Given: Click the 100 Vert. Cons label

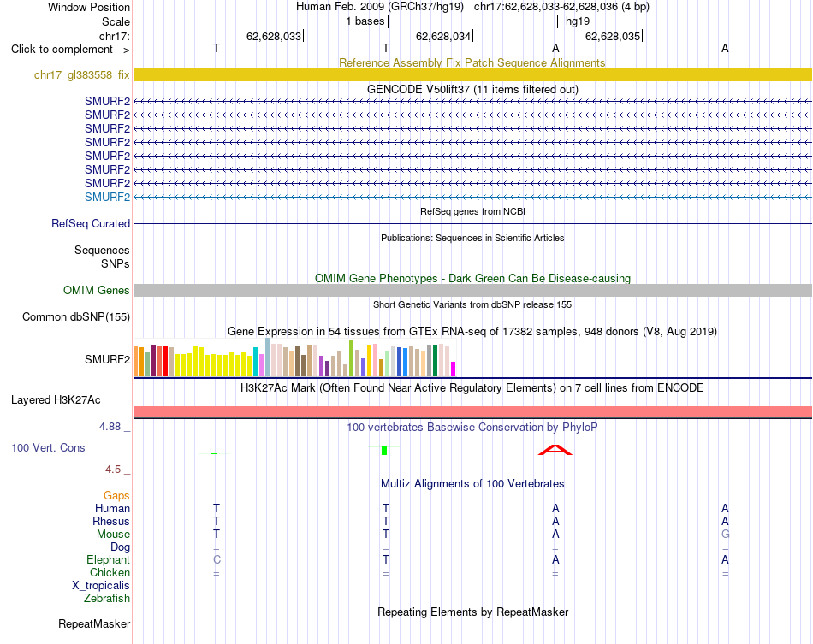Looking at the screenshot, I should point(48,447).
